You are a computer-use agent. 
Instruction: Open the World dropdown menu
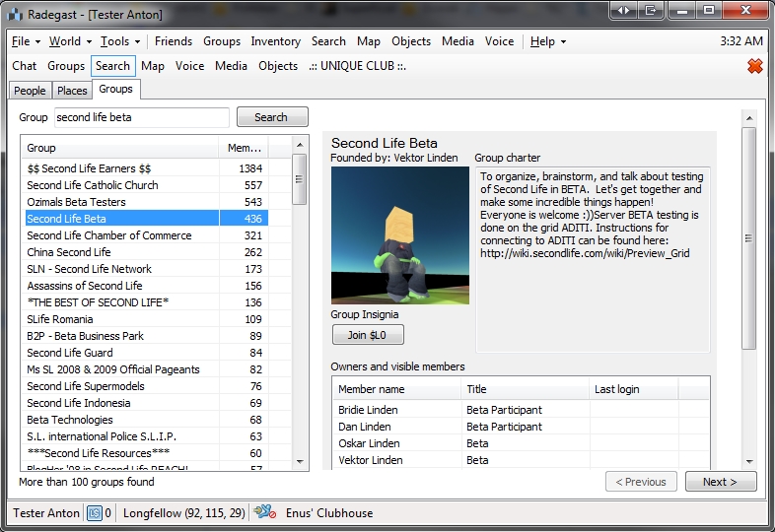(x=70, y=41)
